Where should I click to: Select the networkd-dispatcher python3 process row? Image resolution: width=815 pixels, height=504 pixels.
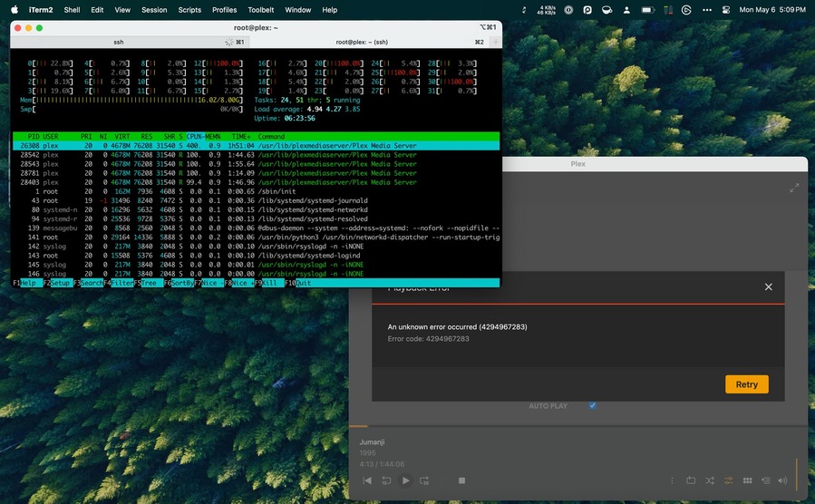[256, 237]
